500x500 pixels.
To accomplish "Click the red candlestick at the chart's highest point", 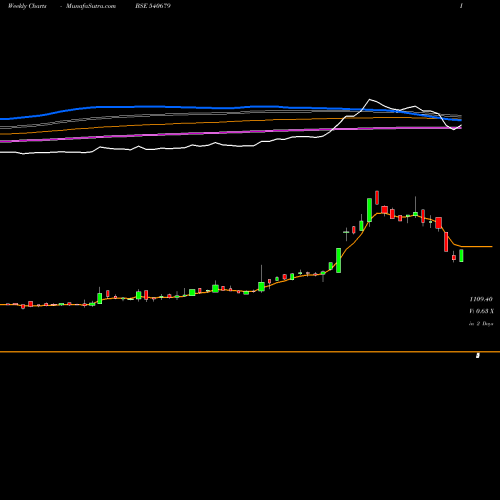I will click(x=377, y=198).
